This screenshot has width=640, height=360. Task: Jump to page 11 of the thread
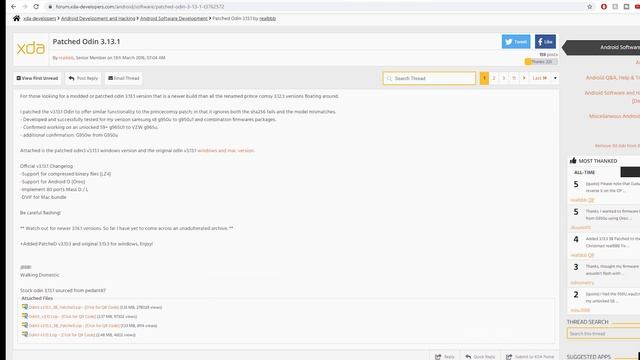coord(514,78)
